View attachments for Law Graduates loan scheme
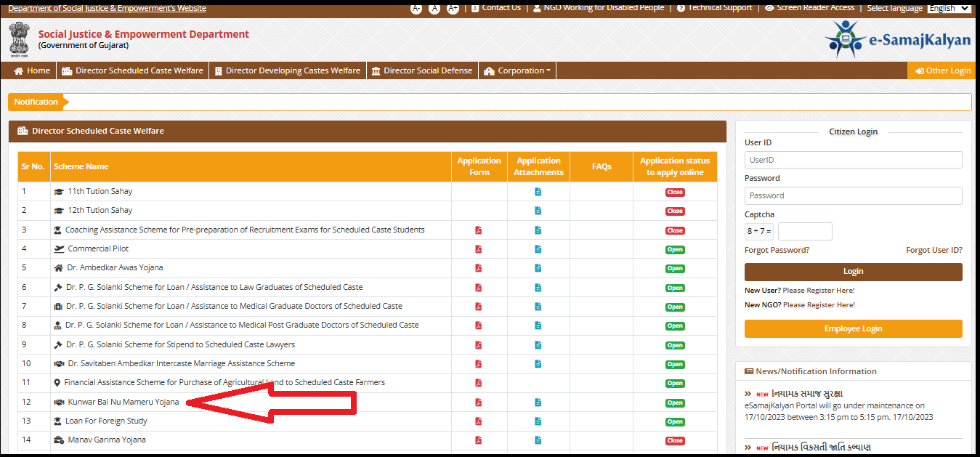Viewport: 980px width, 457px height. [538, 288]
